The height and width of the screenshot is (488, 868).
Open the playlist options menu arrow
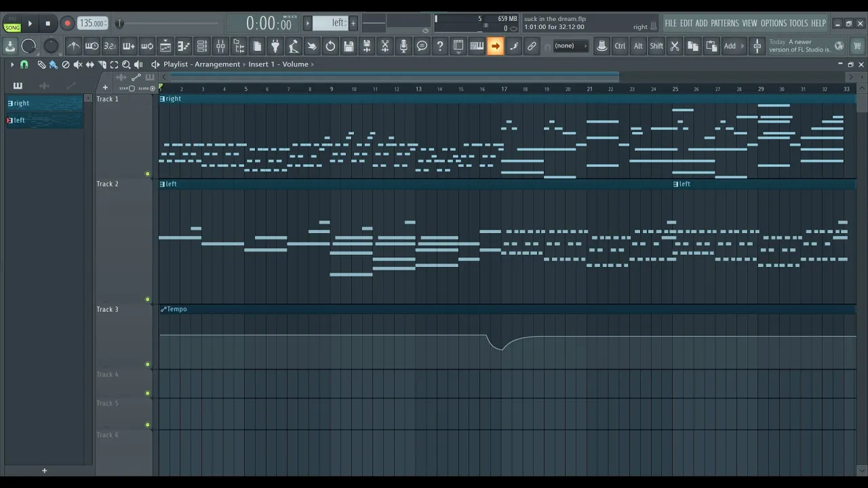click(x=12, y=64)
